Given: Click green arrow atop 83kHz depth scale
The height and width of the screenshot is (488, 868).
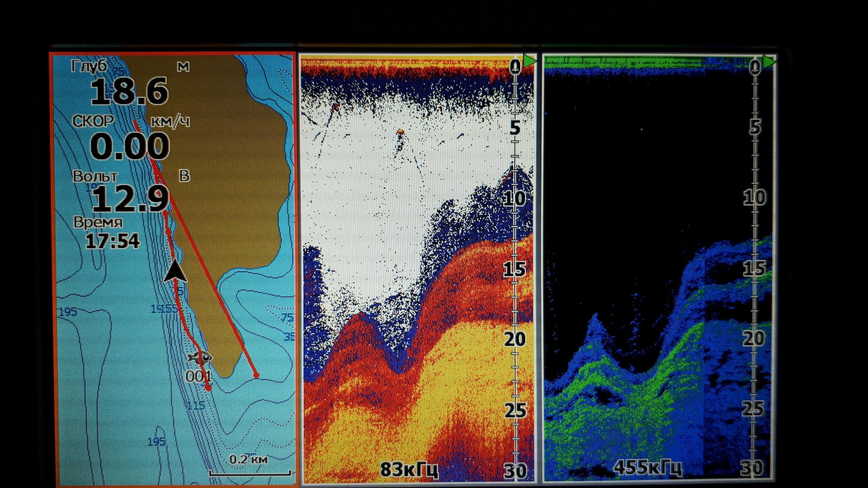Looking at the screenshot, I should [x=529, y=61].
